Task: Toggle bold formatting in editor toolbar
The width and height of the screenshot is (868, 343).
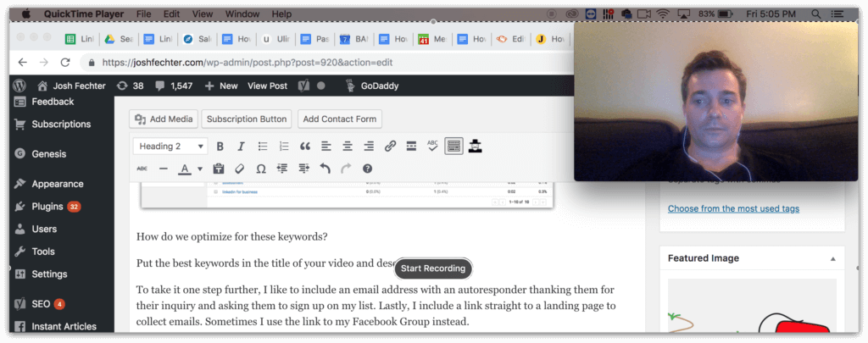Action: [220, 147]
